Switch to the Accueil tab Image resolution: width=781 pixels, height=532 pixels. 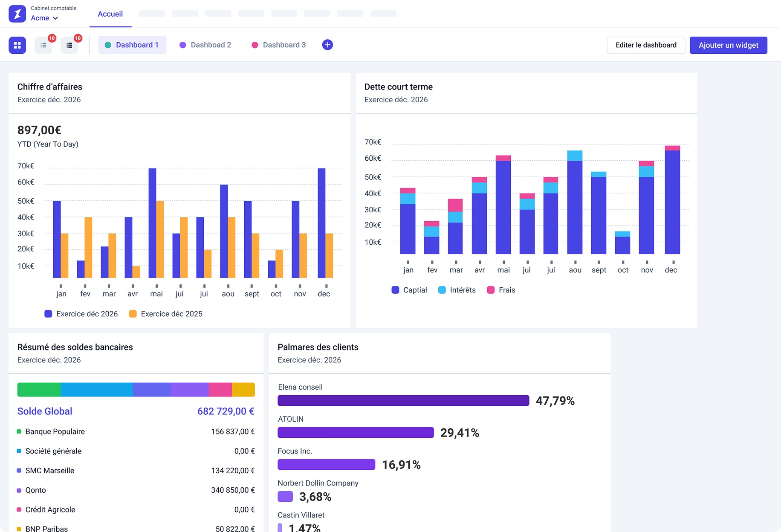click(110, 14)
